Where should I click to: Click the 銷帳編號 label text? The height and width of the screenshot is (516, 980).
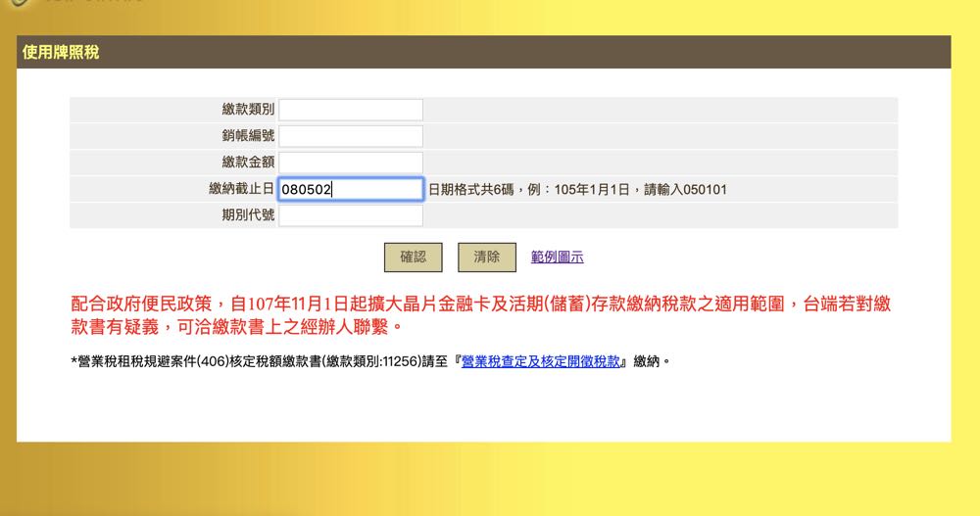pos(248,135)
